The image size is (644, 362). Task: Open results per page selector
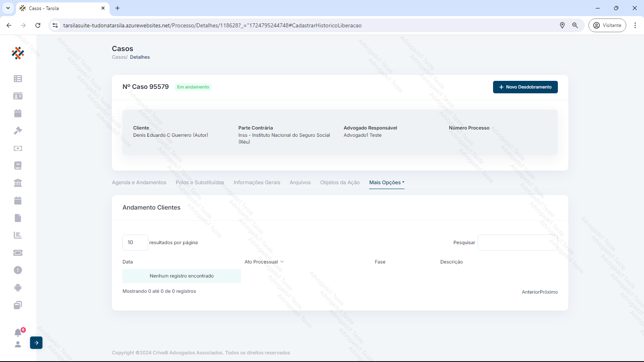(135, 243)
